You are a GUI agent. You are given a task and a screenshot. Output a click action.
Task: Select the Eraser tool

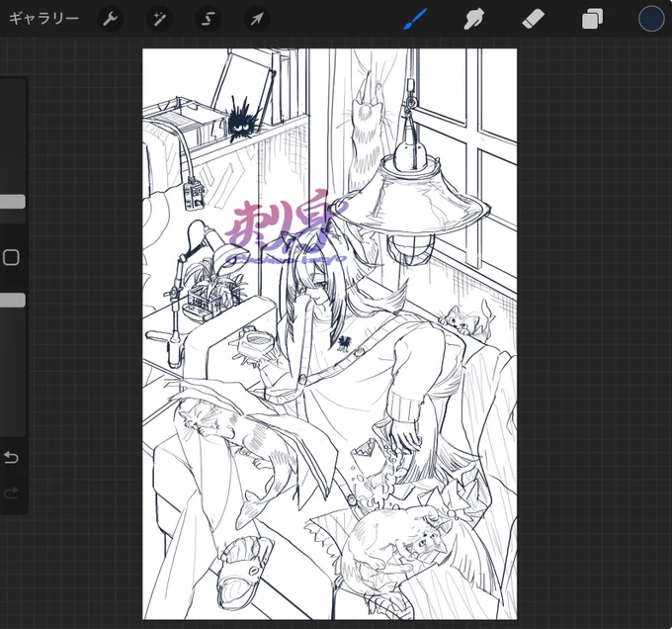tap(533, 19)
